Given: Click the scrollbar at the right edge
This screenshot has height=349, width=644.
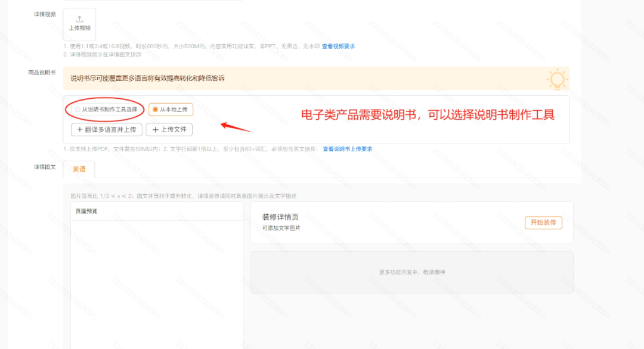Looking at the screenshot, I should click(x=641, y=174).
